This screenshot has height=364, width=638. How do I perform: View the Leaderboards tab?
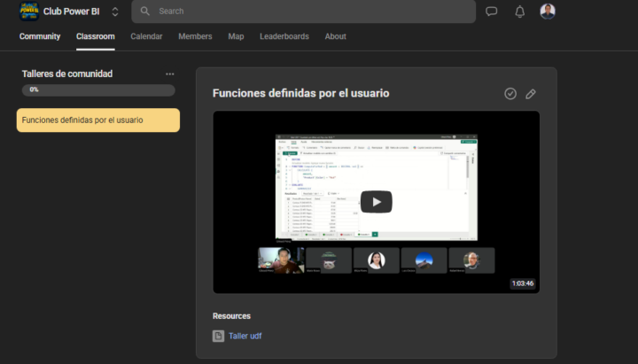coord(284,36)
